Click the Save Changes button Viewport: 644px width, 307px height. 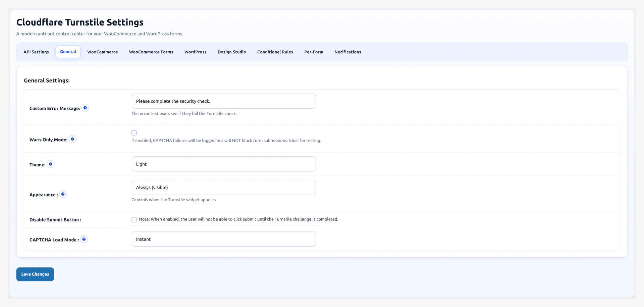pos(35,274)
